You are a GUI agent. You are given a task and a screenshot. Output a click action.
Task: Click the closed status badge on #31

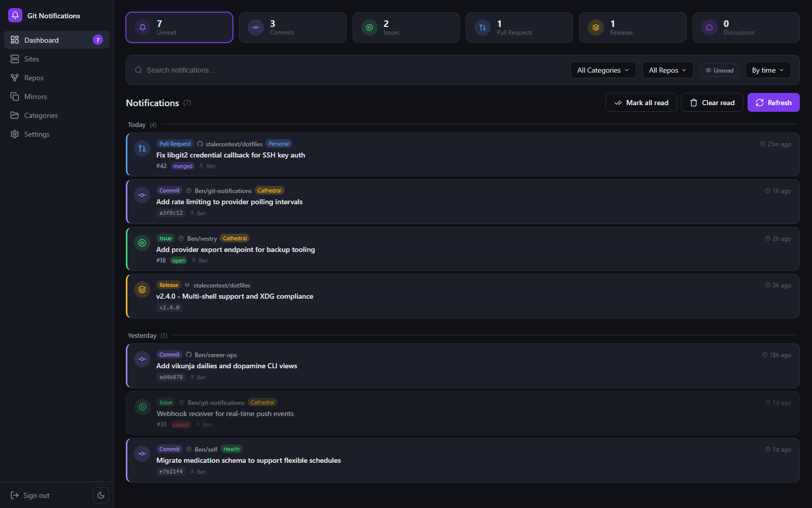181,425
